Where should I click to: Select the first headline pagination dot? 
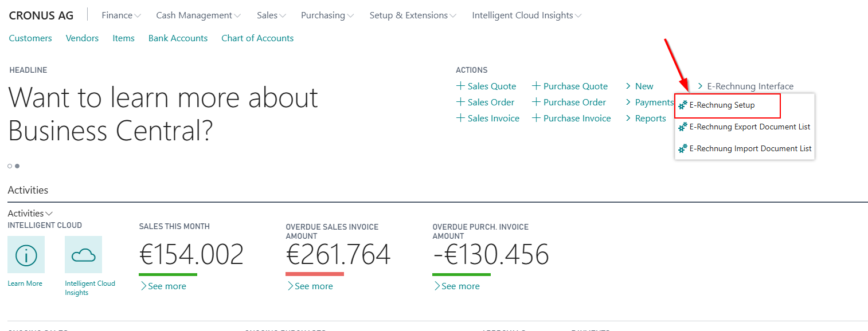[x=10, y=166]
